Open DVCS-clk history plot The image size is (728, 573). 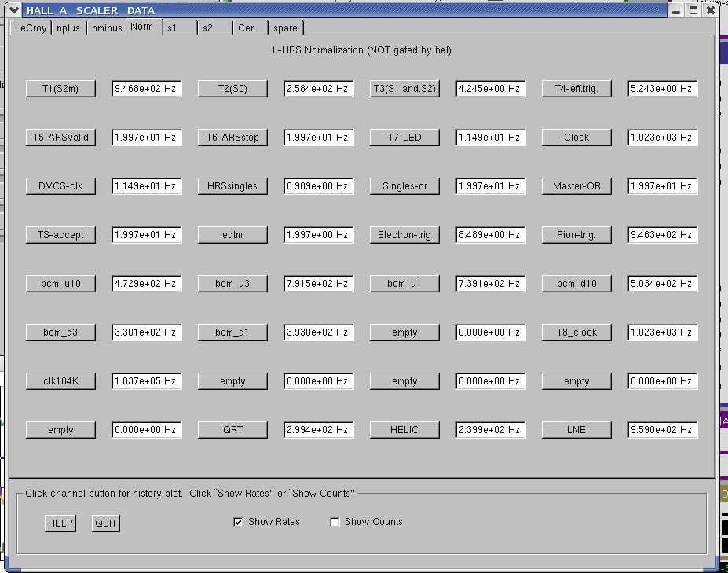click(x=60, y=186)
